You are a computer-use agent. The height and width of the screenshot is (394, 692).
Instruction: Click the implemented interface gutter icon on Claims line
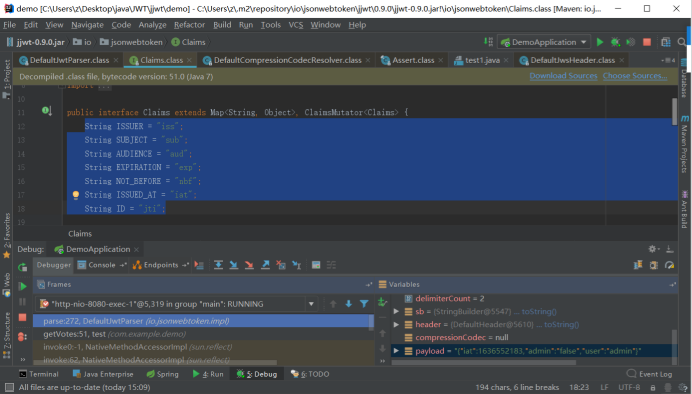pos(46,110)
